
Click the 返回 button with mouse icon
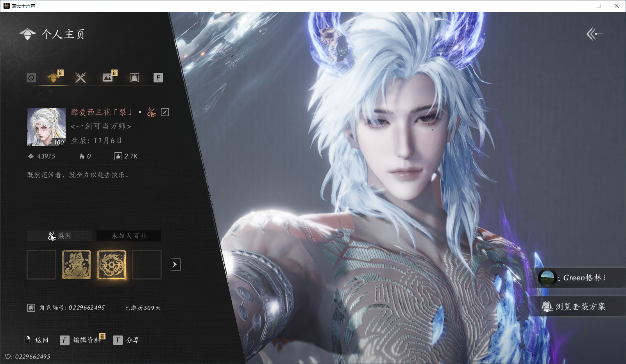(36, 340)
